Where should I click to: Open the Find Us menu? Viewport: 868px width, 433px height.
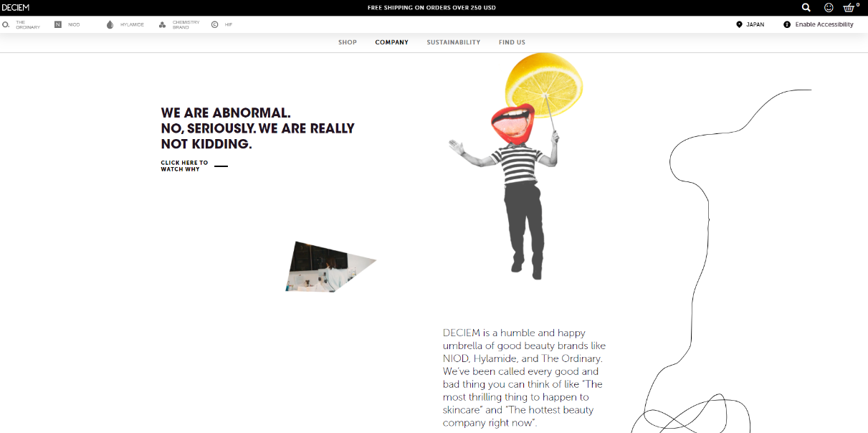[512, 42]
